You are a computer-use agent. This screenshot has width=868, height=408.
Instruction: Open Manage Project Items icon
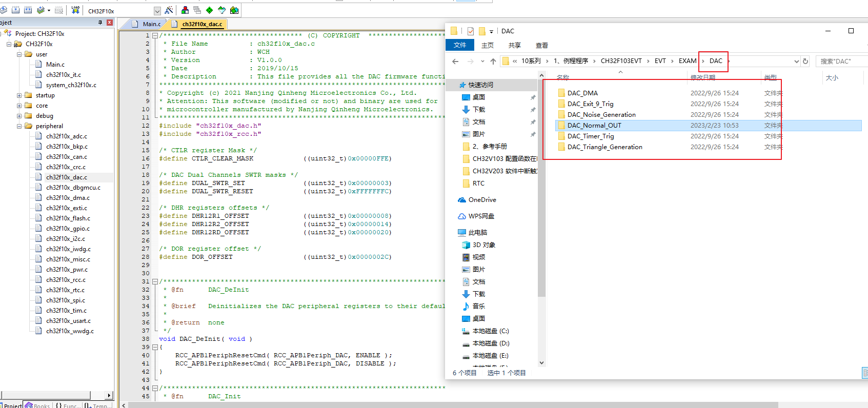tap(185, 10)
